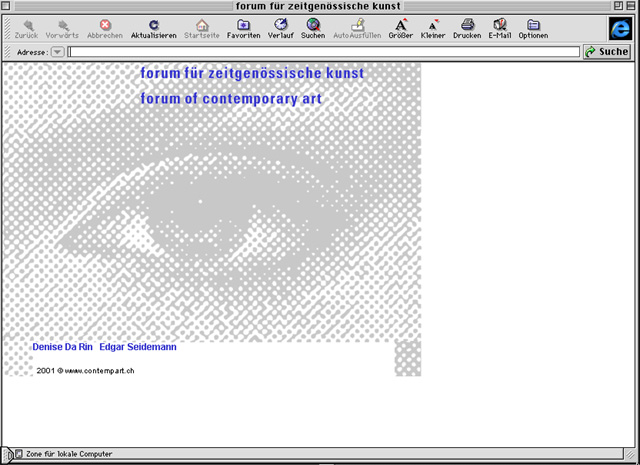Decrease text size with Kleiner

[433, 24]
